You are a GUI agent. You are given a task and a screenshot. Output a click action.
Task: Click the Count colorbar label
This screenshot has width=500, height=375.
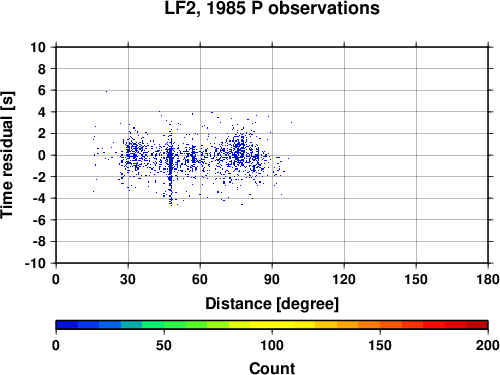pos(272,368)
